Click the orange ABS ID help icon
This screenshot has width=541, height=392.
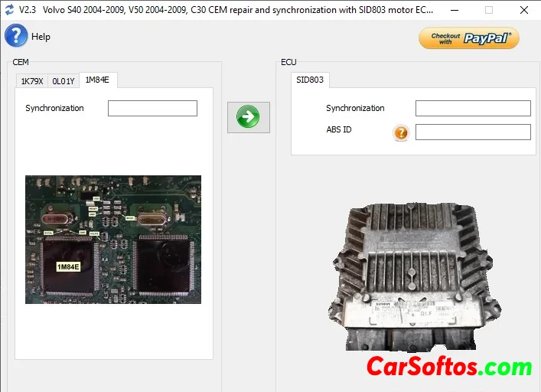click(401, 133)
